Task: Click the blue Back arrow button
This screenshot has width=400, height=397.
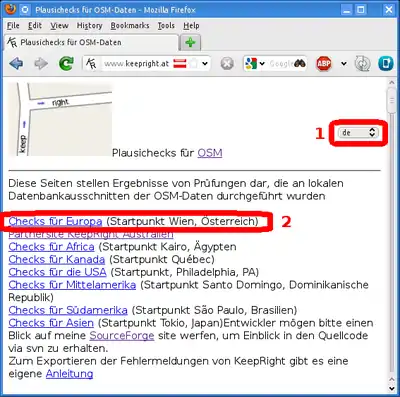Action: [16, 63]
